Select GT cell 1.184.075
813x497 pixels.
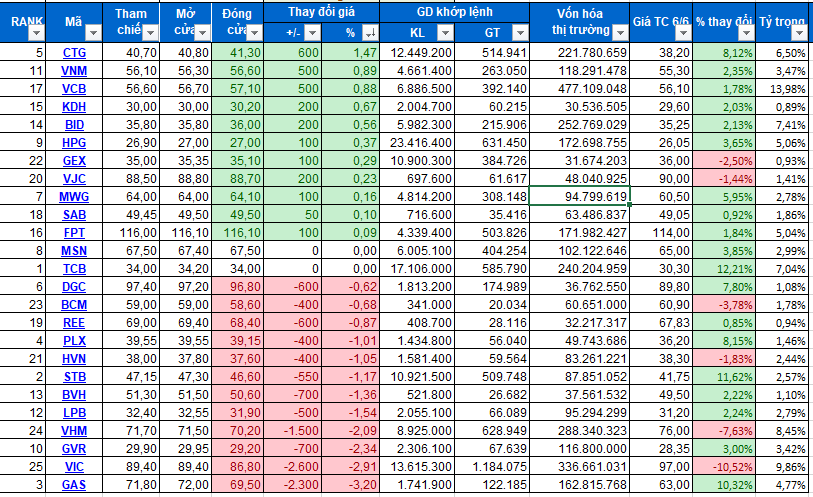pos(492,466)
